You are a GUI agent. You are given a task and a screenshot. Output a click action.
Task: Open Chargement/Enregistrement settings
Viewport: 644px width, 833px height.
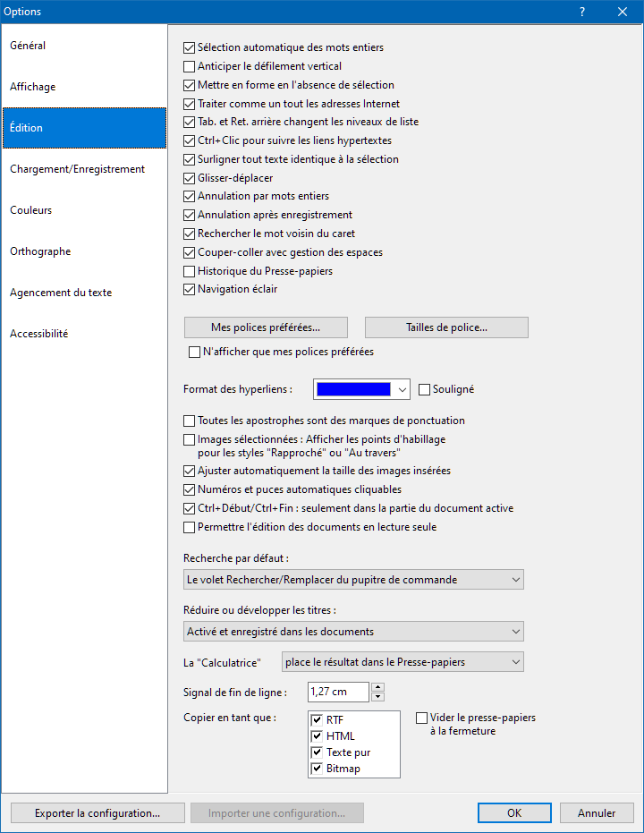tap(84, 169)
